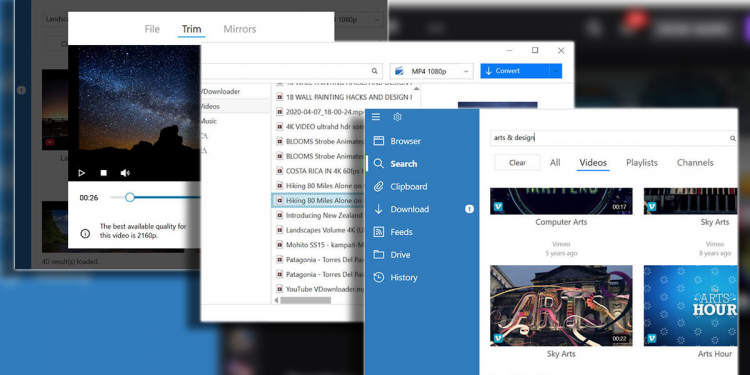
Task: Click the file list scroll-up arrow
Action: (416, 88)
